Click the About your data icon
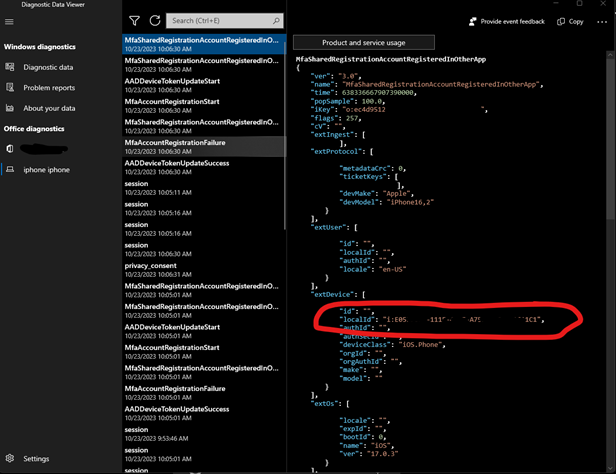 point(10,108)
